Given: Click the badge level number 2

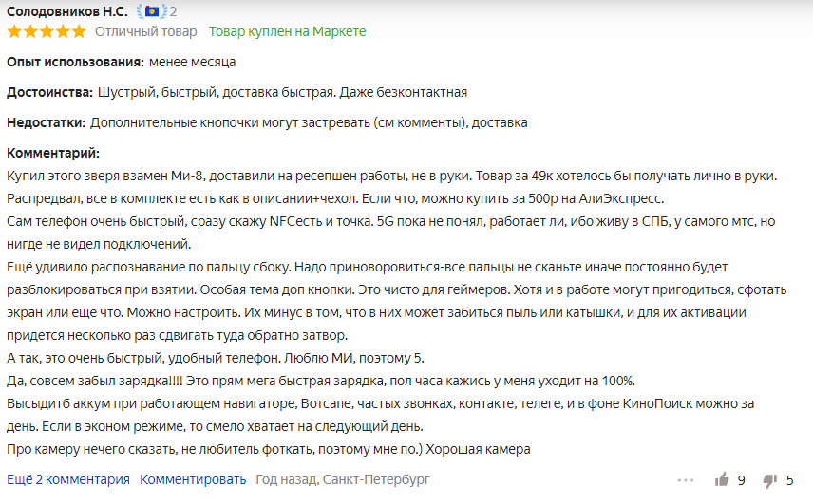Looking at the screenshot, I should pos(173,10).
